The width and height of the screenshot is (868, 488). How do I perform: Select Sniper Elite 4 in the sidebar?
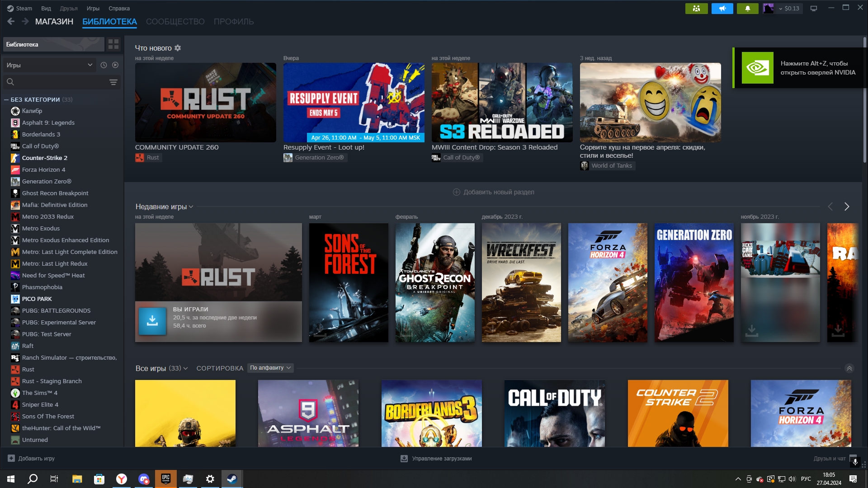(40, 404)
